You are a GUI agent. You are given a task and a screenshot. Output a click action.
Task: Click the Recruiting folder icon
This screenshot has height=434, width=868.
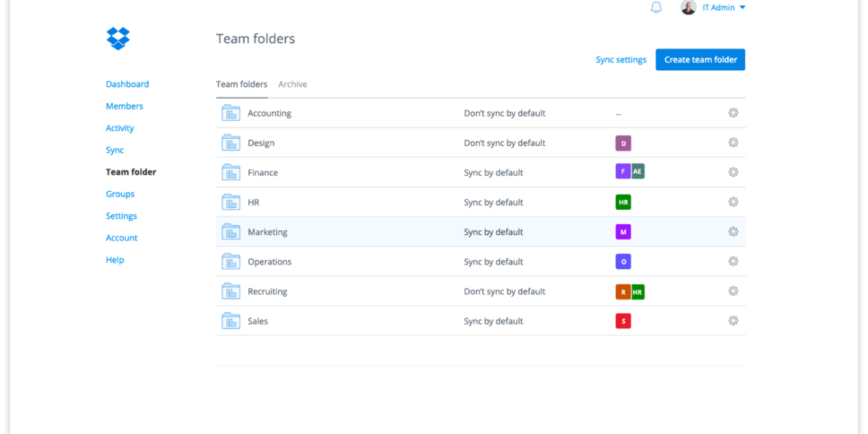pyautogui.click(x=231, y=291)
